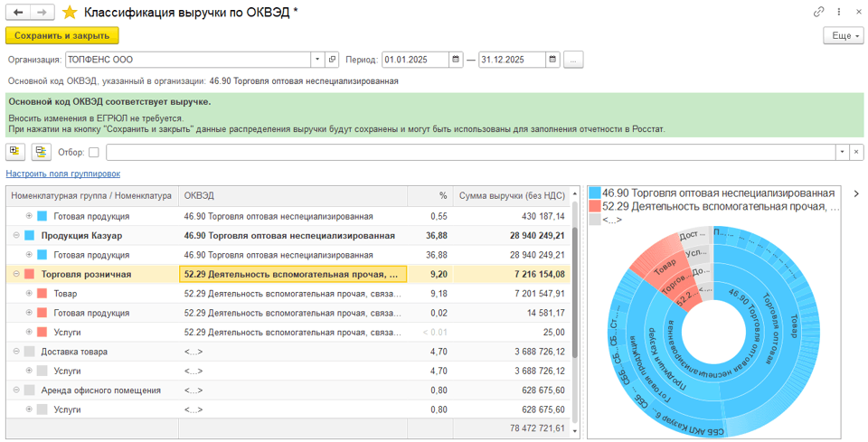Toggle the Отбор checkbox
The height and width of the screenshot is (442, 868).
click(x=94, y=153)
